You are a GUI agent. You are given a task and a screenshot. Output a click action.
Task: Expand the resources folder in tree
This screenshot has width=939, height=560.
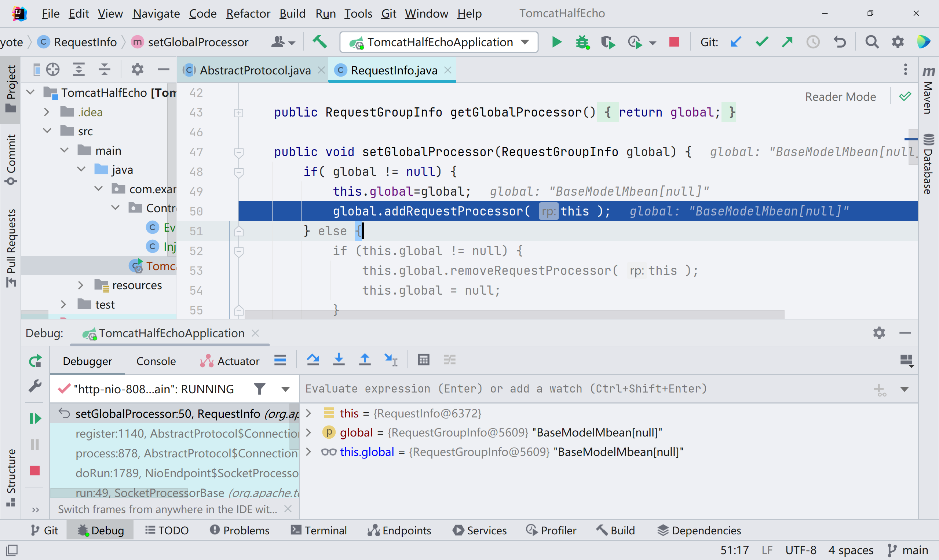[x=80, y=285]
